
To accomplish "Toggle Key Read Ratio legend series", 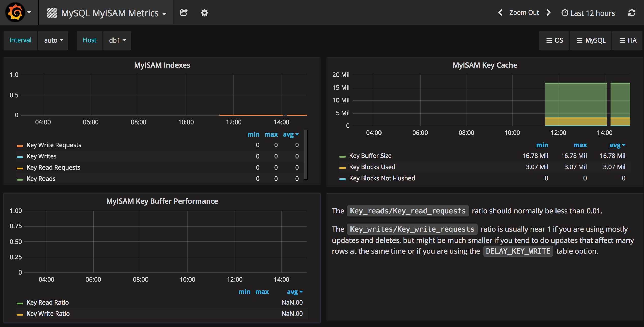I will pyautogui.click(x=48, y=302).
